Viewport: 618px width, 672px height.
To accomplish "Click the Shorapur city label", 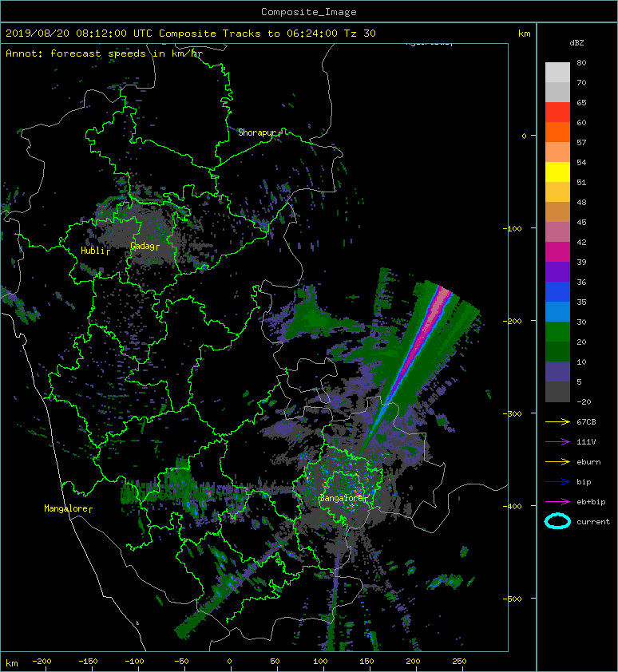I will [x=256, y=132].
